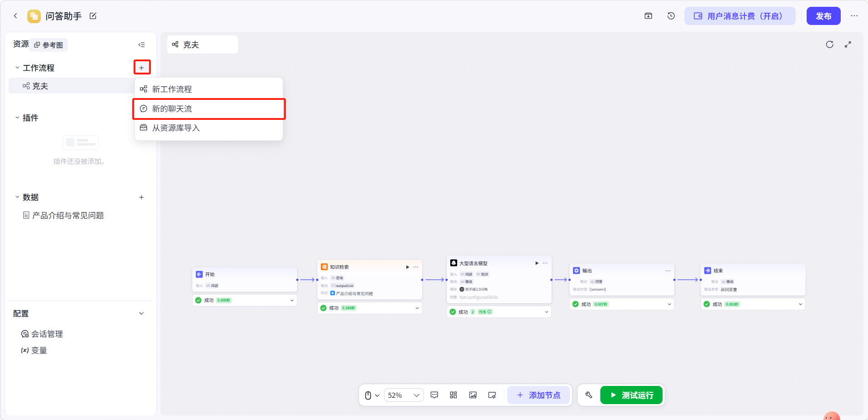Run the 知识检索 node alone
This screenshot has height=420, width=868.
coord(408,267)
